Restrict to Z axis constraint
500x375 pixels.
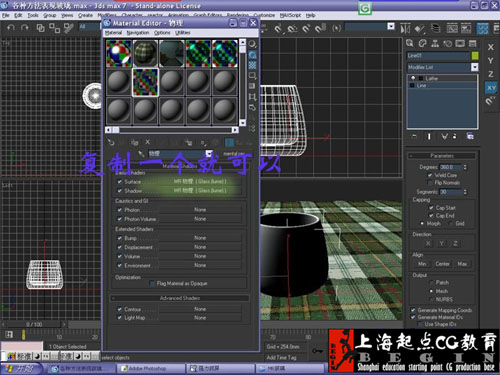tap(491, 74)
